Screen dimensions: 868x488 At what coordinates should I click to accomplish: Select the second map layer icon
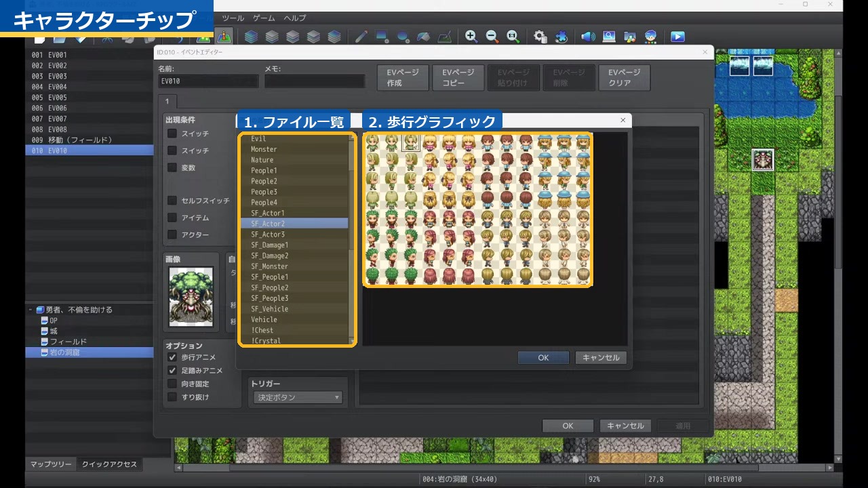[272, 37]
